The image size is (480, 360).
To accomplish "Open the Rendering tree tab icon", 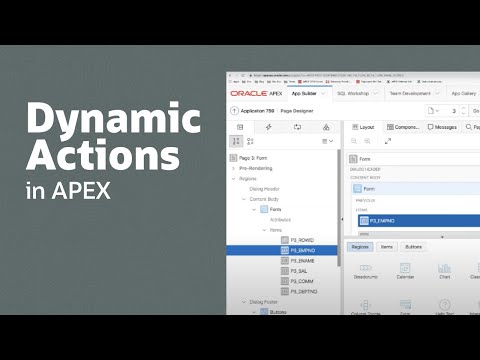I will tap(240, 127).
